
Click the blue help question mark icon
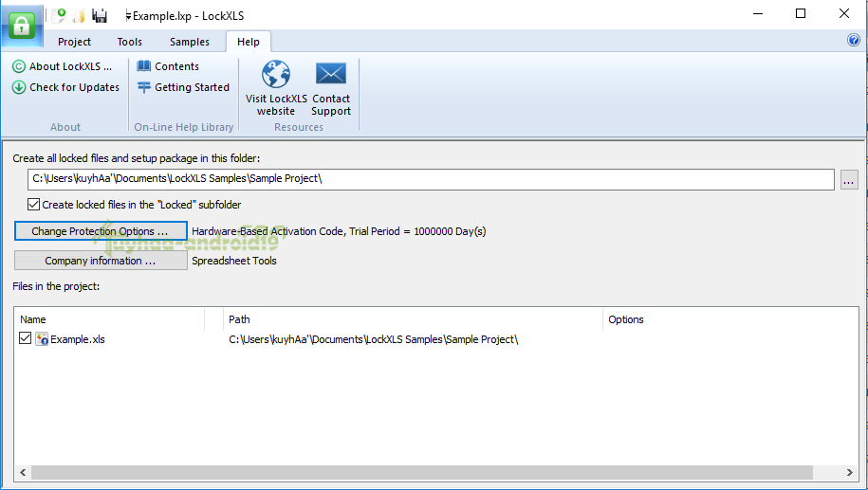(854, 40)
